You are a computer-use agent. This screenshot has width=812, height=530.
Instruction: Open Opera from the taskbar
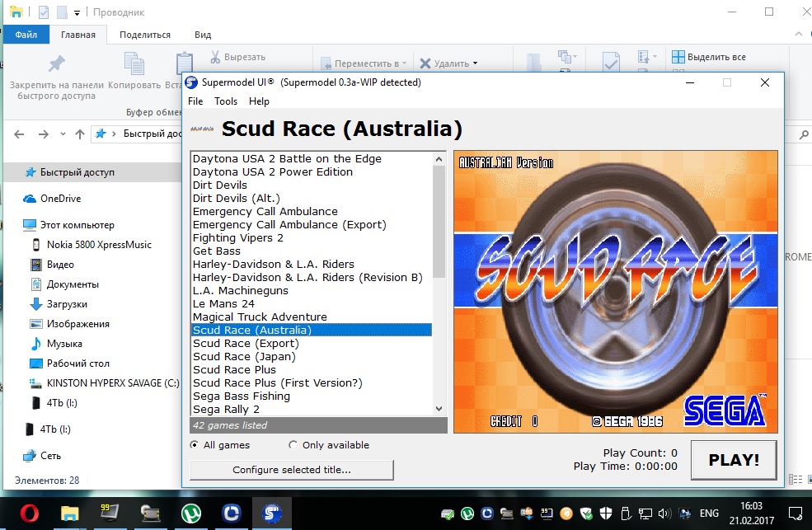tap(29, 514)
